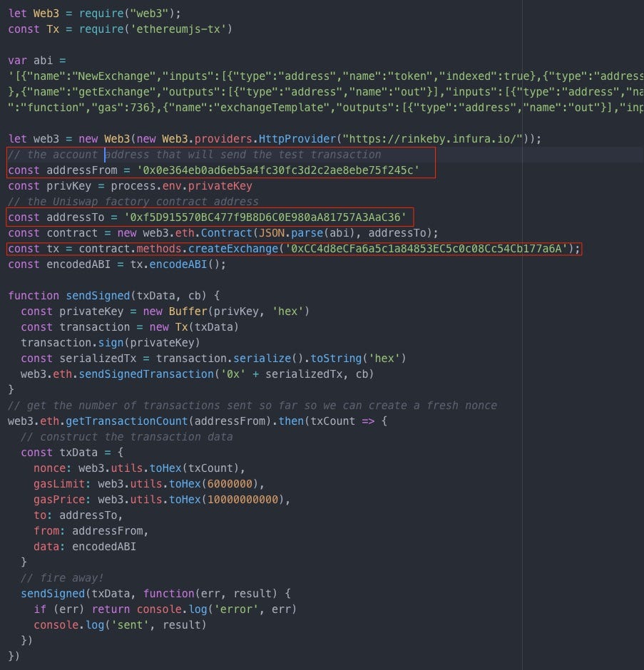Click 'const txData = {' line
The width and height of the screenshot is (644, 670).
point(72,452)
